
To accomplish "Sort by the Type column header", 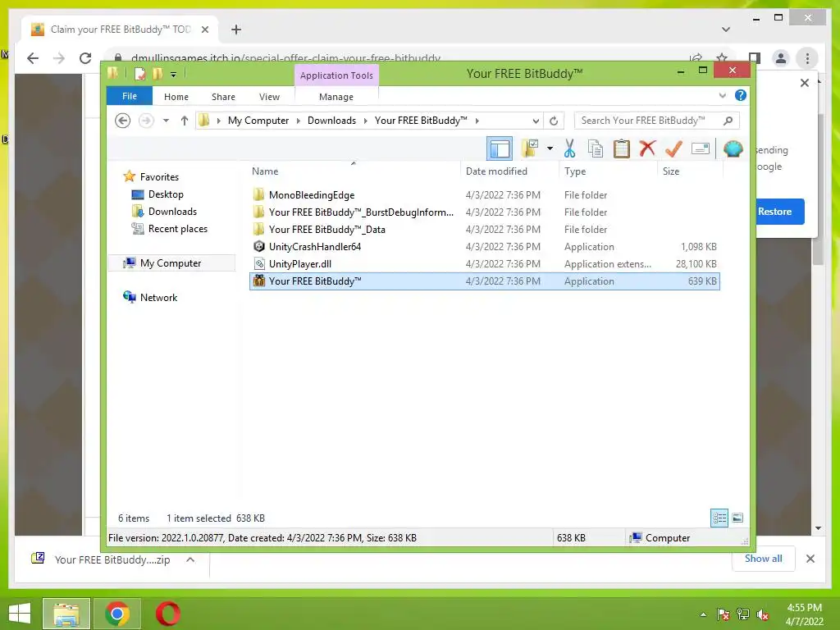I will coord(575,171).
